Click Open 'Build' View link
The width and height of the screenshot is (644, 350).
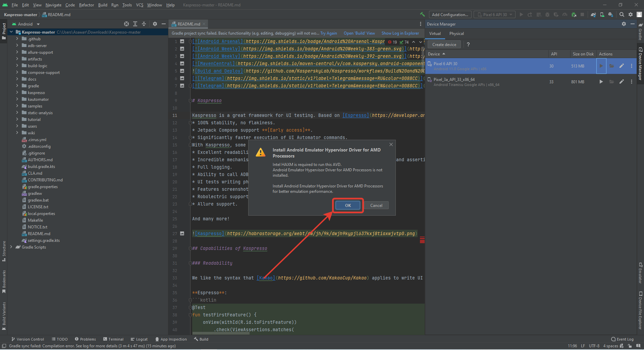(x=359, y=33)
